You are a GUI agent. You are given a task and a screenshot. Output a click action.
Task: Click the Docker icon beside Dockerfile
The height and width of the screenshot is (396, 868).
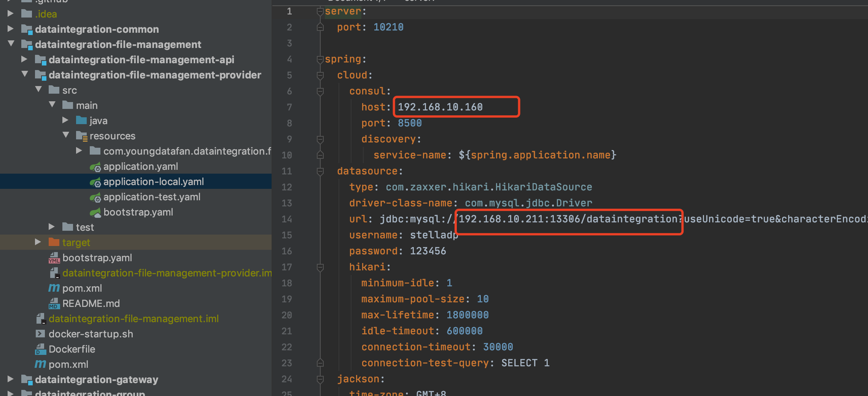point(41,349)
